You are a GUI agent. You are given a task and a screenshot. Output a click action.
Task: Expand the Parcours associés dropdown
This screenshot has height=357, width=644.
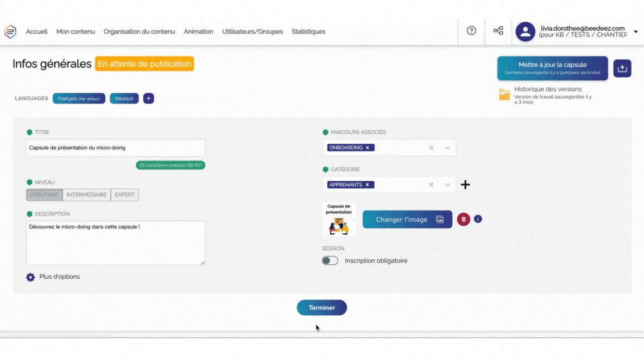pyautogui.click(x=447, y=148)
